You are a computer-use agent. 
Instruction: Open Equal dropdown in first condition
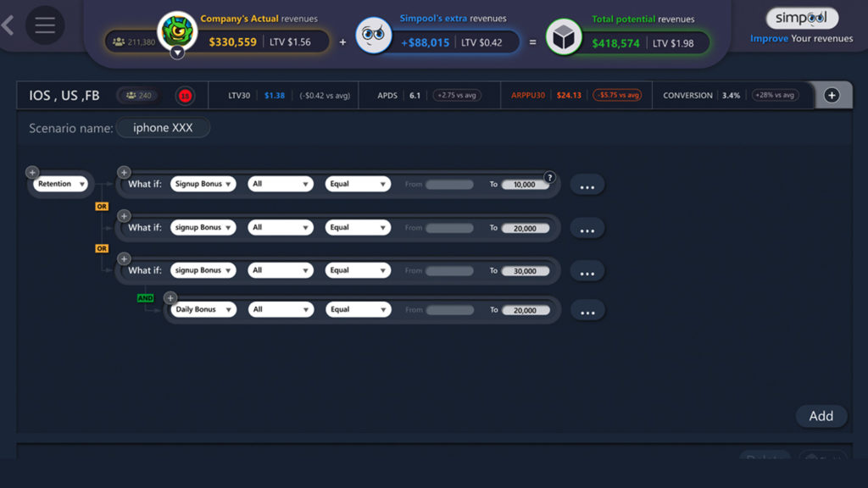tap(358, 184)
